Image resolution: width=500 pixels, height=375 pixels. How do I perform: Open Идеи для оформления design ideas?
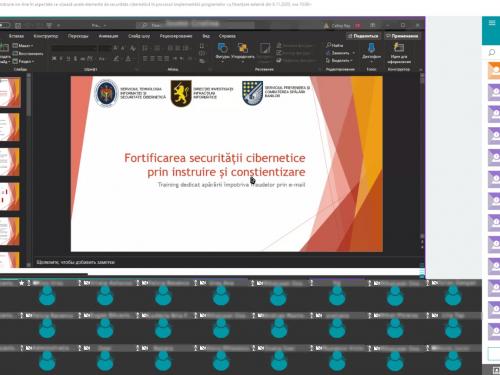click(x=399, y=53)
